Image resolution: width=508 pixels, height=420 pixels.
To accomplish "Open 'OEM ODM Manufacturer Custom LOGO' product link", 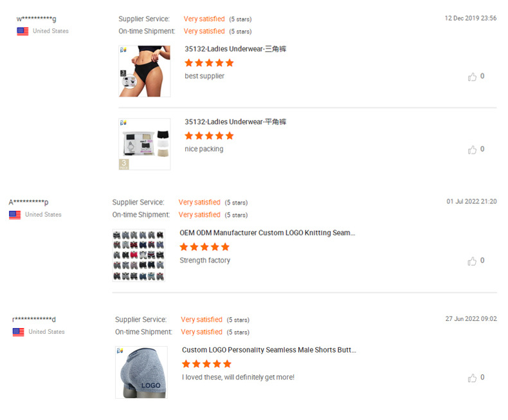I will point(267,233).
